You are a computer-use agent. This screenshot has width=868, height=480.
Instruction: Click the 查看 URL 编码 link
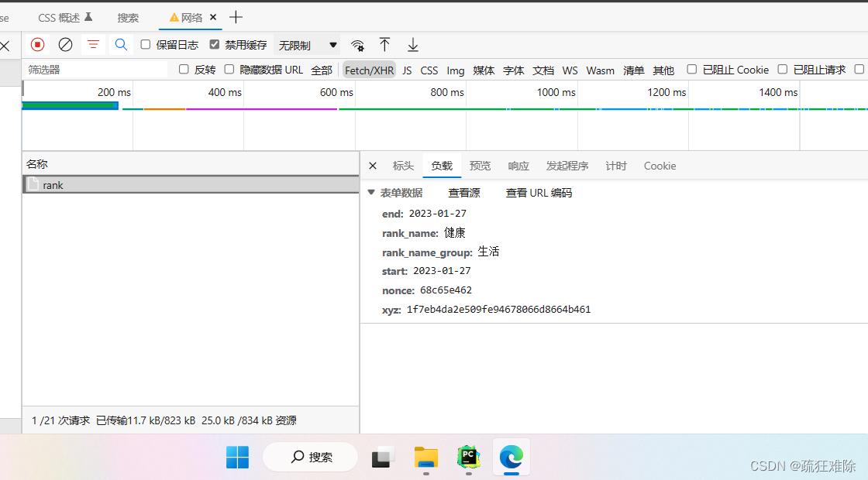541,192
